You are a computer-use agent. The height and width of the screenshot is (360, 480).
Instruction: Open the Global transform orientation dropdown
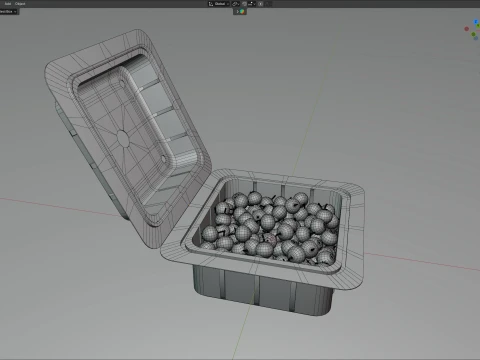(219, 4)
